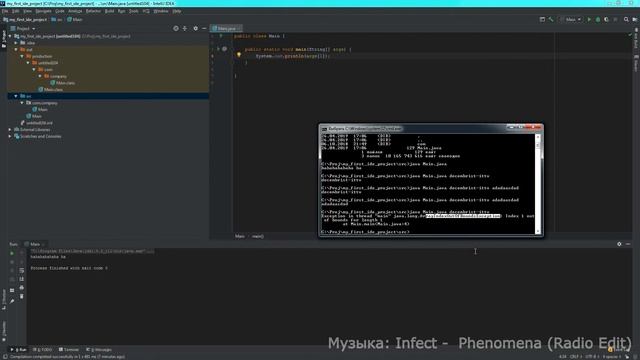This screenshot has width=640, height=360.
Task: Open the Edit menu
Action: (x=16, y=11)
